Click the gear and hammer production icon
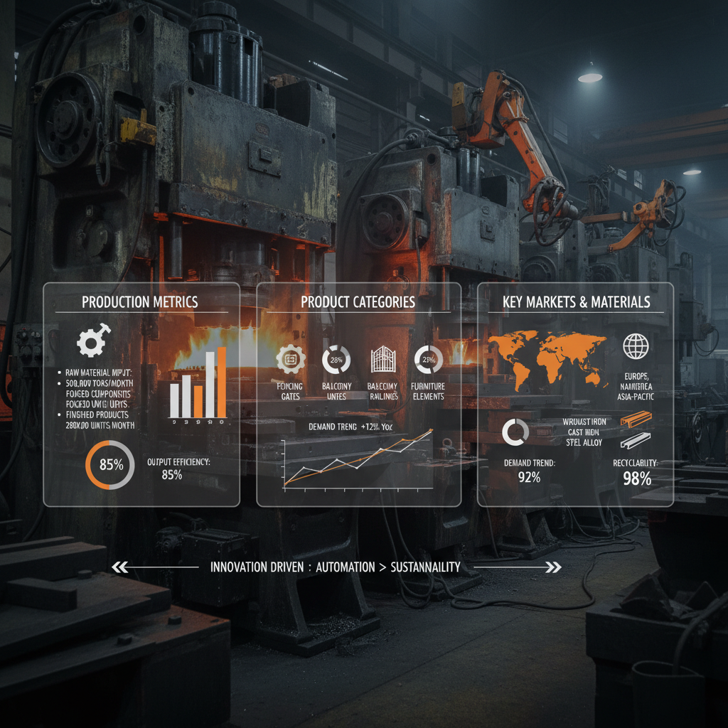 point(93,343)
